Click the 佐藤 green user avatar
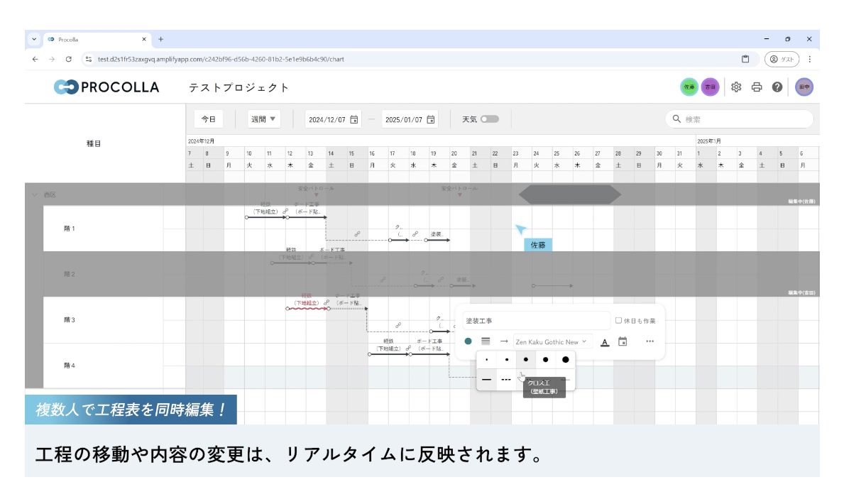866x504 pixels. (x=689, y=87)
